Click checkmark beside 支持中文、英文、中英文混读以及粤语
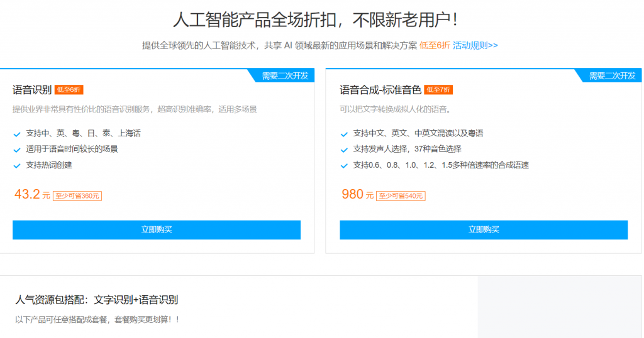 click(344, 134)
